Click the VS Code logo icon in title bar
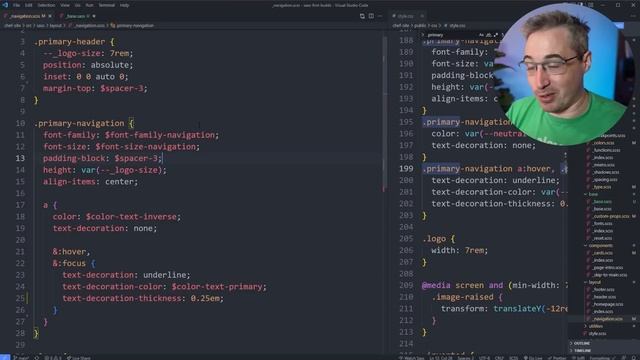Viewport: 640px width, 360px height. [x=5, y=5]
